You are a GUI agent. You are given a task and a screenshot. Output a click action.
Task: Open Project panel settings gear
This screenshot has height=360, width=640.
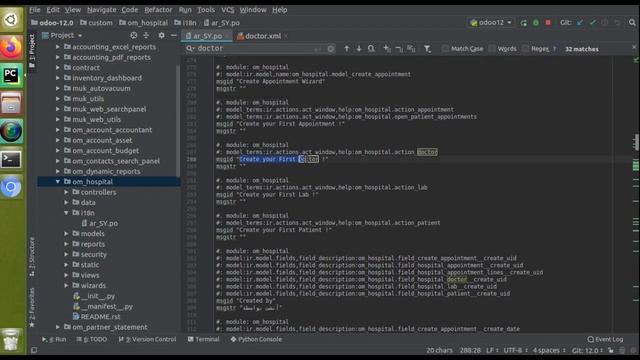tap(161, 36)
